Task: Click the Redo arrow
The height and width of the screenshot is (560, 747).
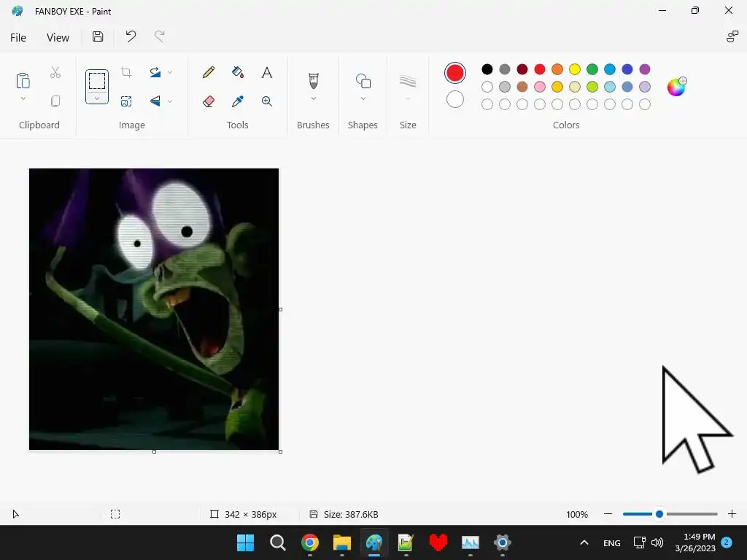Action: point(160,36)
